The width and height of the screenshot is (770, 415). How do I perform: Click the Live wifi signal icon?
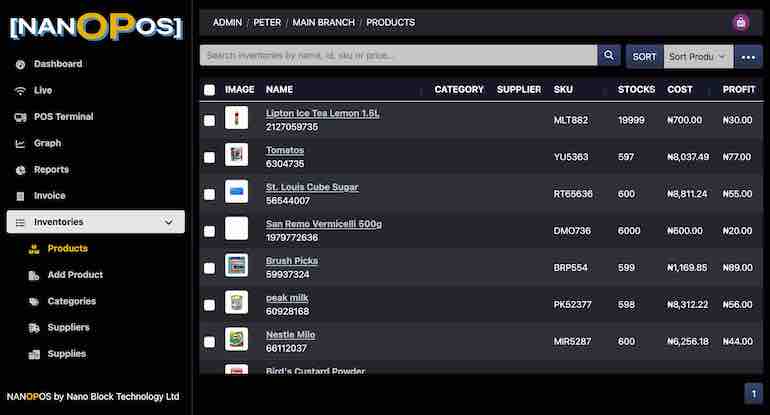pyautogui.click(x=20, y=90)
